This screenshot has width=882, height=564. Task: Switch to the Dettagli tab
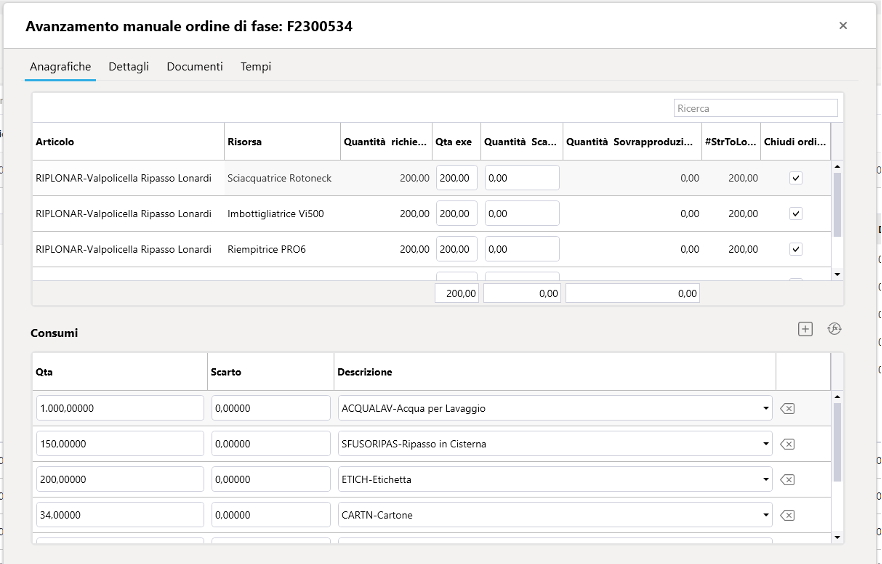tap(129, 67)
